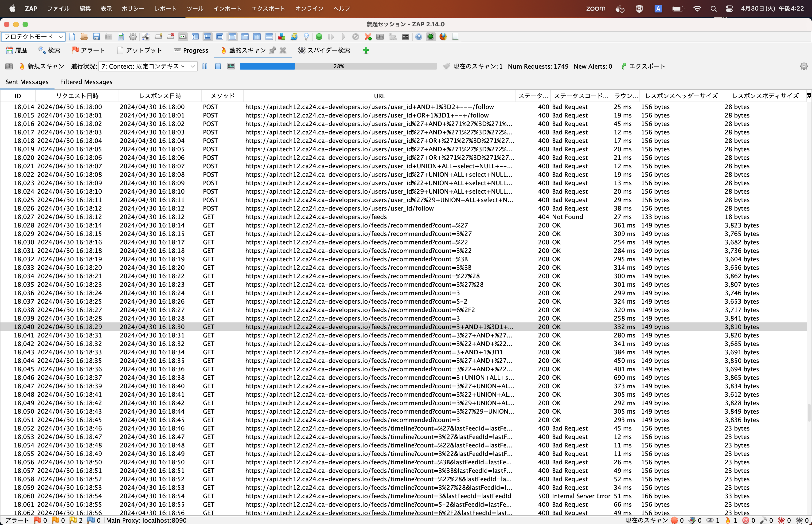
Task: Open a session using folder icon
Action: tap(84, 37)
